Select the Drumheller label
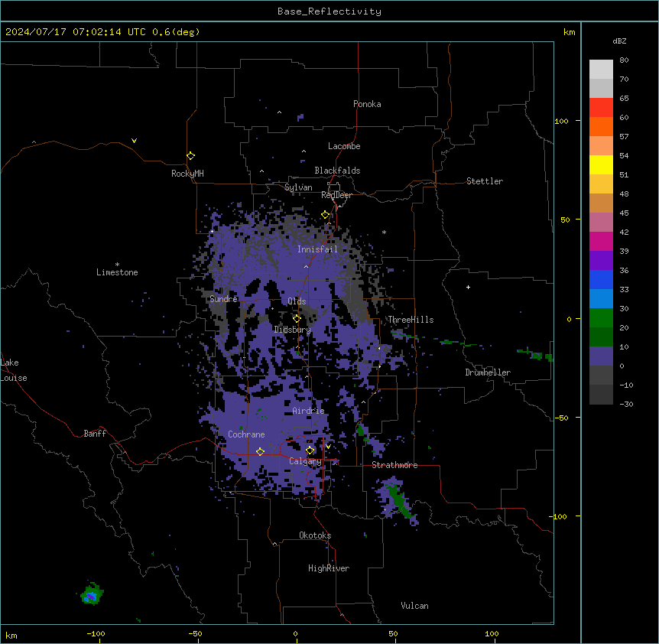The width and height of the screenshot is (659, 644). tap(488, 372)
